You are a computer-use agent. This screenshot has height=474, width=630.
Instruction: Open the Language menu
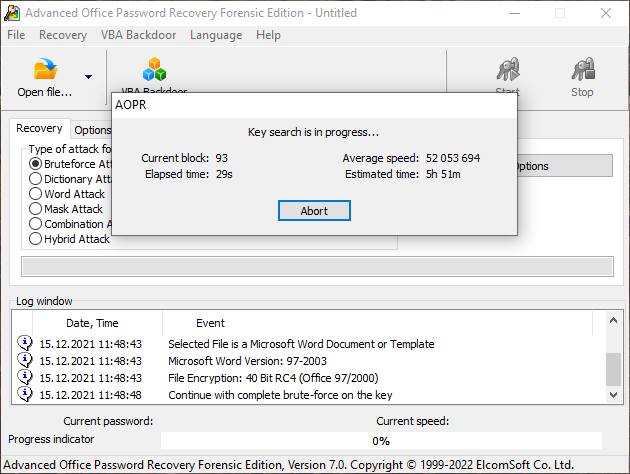pos(215,35)
